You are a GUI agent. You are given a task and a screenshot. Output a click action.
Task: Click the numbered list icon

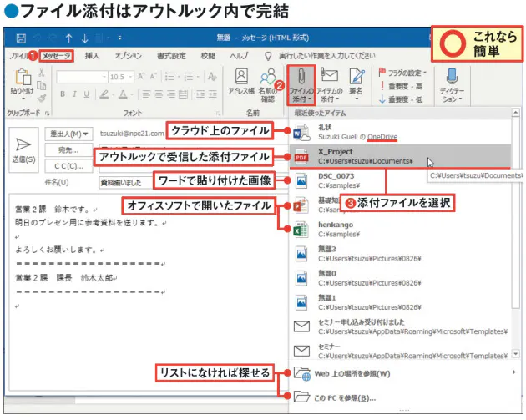click(x=189, y=77)
